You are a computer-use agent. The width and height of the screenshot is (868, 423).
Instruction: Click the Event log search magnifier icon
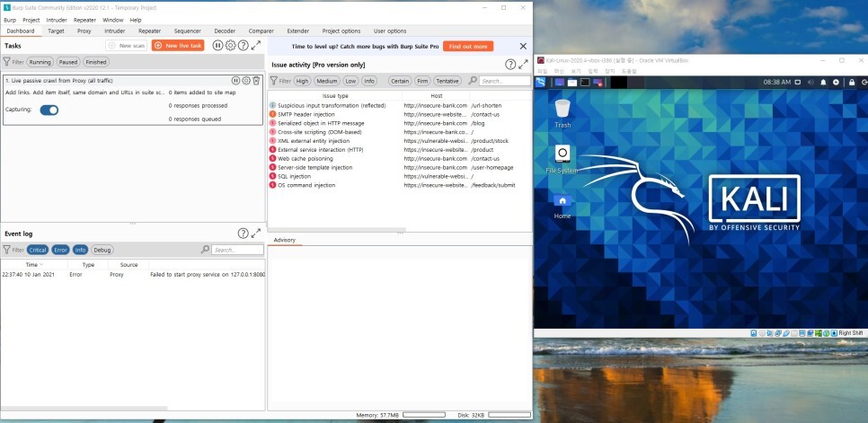coord(206,250)
